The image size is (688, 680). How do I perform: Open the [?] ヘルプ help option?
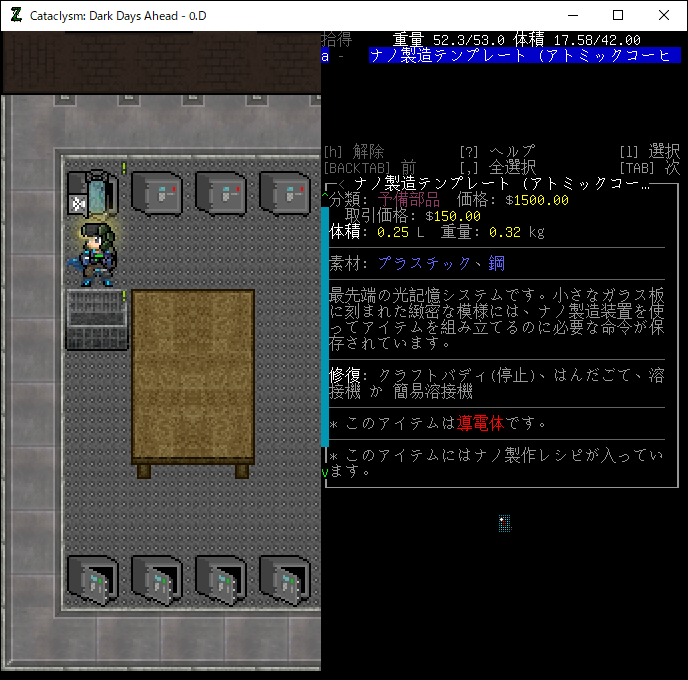496,151
